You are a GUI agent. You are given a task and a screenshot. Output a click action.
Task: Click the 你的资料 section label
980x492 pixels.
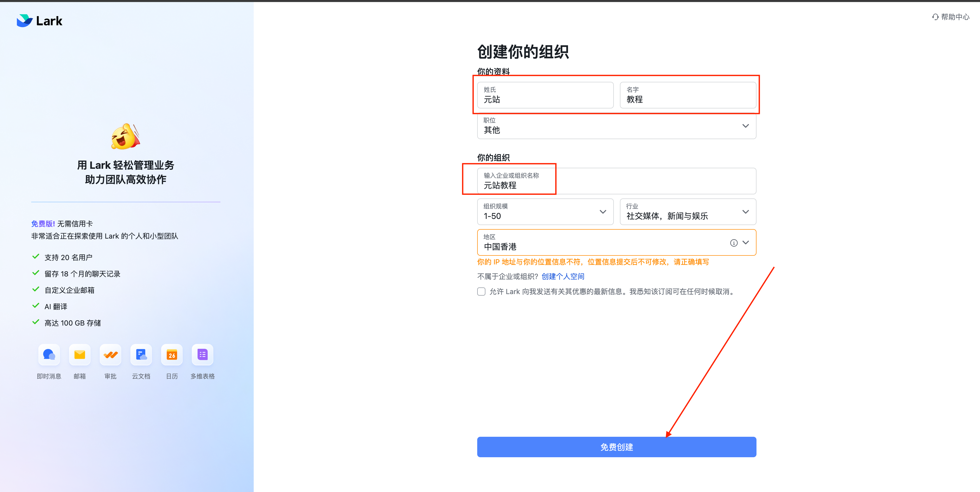pos(493,72)
